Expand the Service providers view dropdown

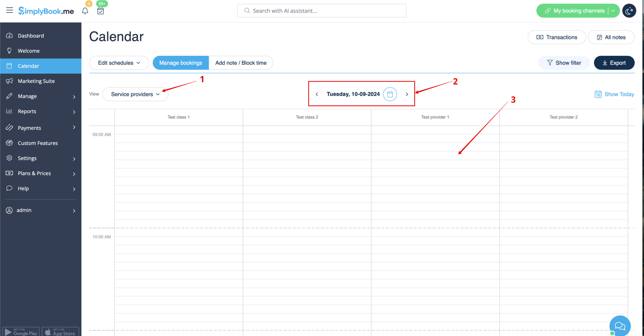coord(135,94)
